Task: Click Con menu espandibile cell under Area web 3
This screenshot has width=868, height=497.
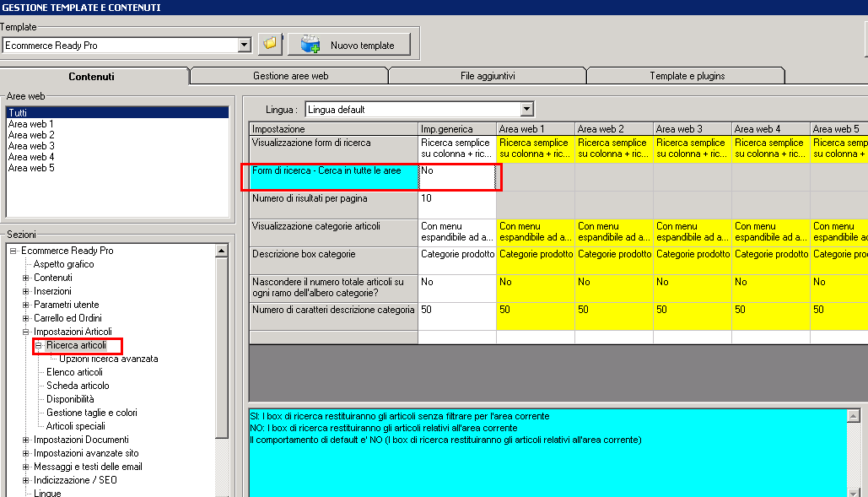Action: (693, 232)
